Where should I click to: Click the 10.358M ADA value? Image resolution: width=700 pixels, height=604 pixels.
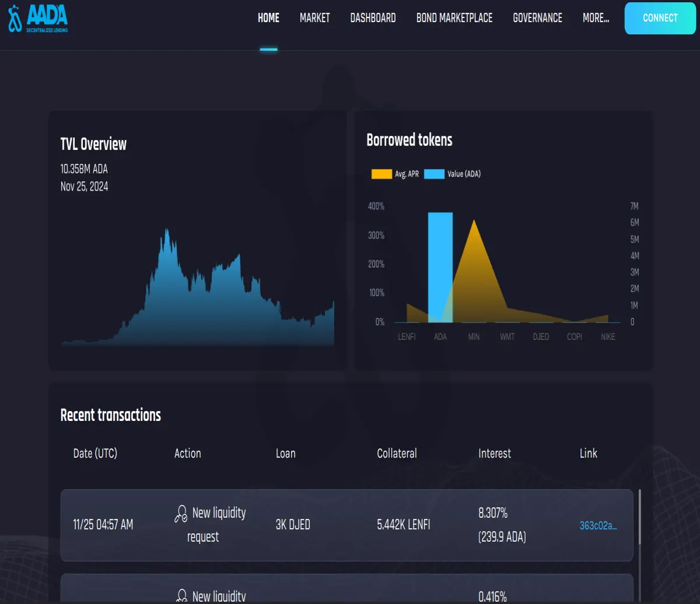tap(84, 169)
